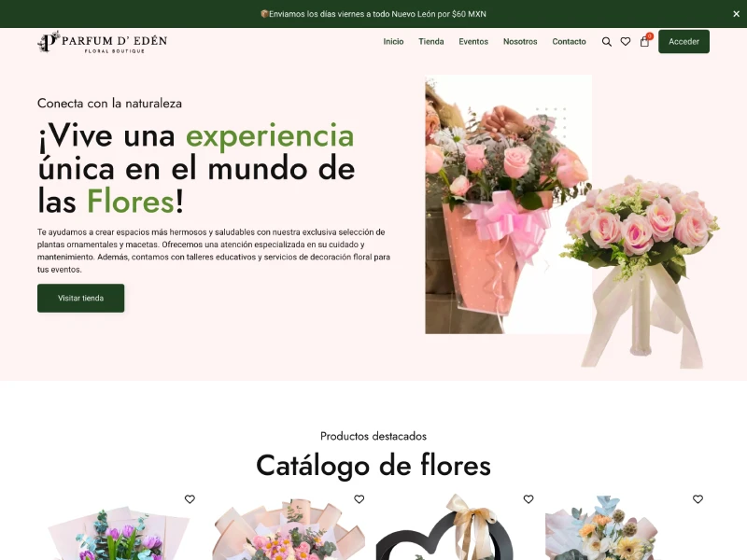Open the Nosotros page link
This screenshot has height=560, width=747.
click(x=520, y=42)
